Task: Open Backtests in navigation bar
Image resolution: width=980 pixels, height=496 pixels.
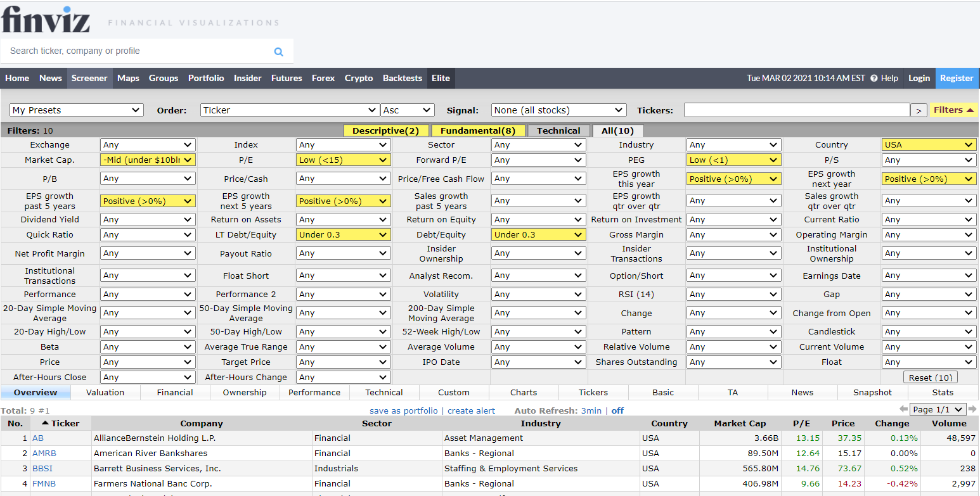Action: [x=403, y=79]
